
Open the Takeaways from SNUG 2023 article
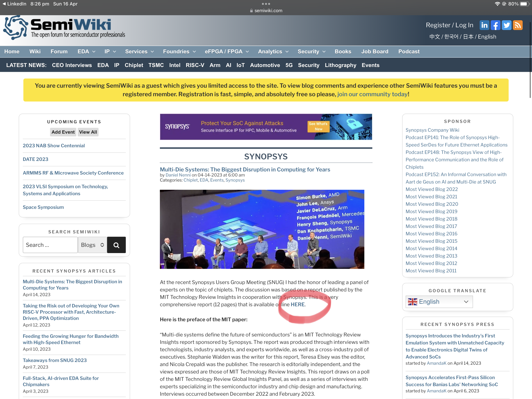(55, 360)
